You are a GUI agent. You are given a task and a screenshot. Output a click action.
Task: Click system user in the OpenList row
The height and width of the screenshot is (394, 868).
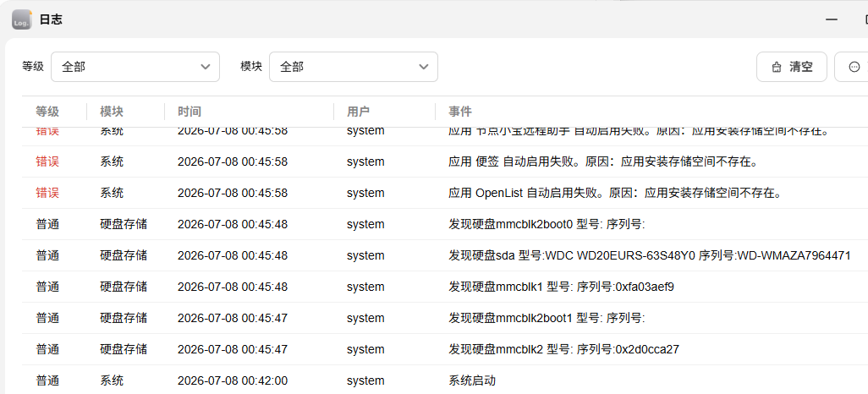tap(365, 193)
